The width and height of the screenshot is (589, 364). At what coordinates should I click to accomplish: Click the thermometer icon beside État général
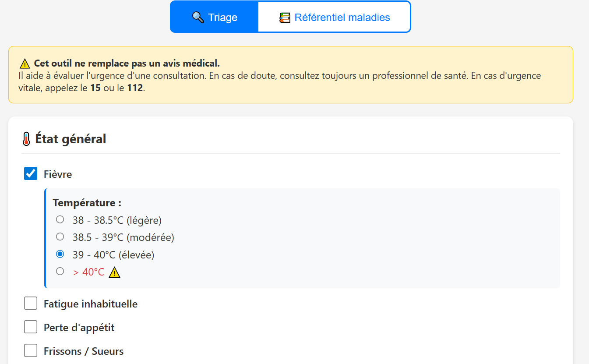click(26, 138)
